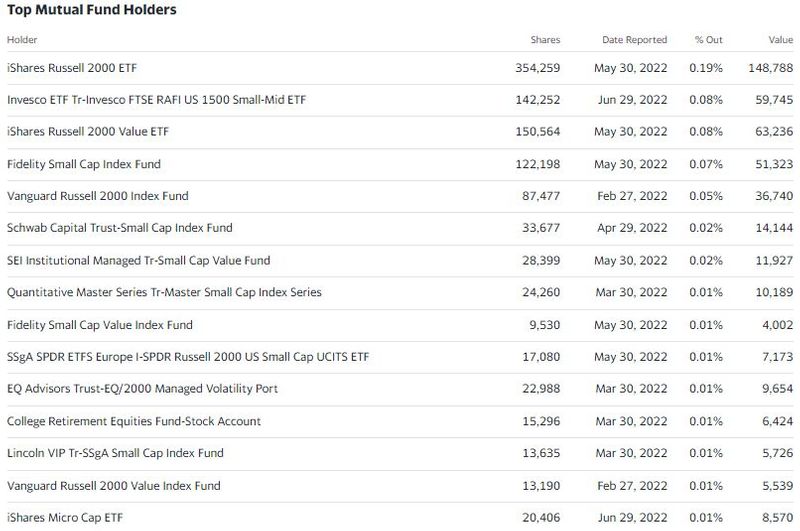Open iShares Russell 2000 Value ETF row

coord(87,132)
